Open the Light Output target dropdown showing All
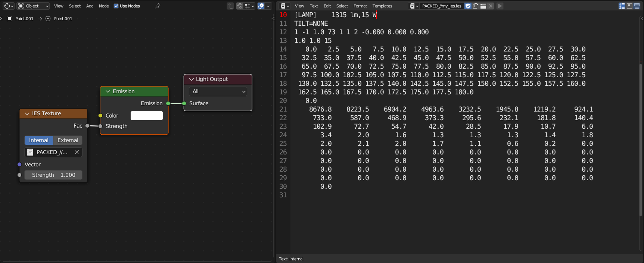This screenshot has height=263, width=644. pyautogui.click(x=218, y=91)
